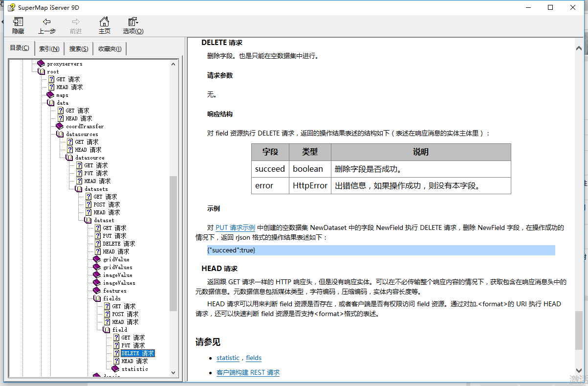Click the 删除字段是否成功 description cell
This screenshot has height=386, width=588.
[x=421, y=169]
